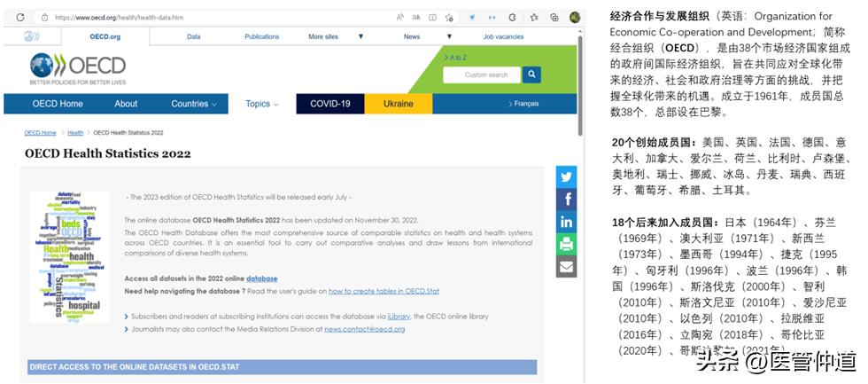868x384 pixels.
Task: Click the circular refresh extension icon
Action: click(x=512, y=17)
